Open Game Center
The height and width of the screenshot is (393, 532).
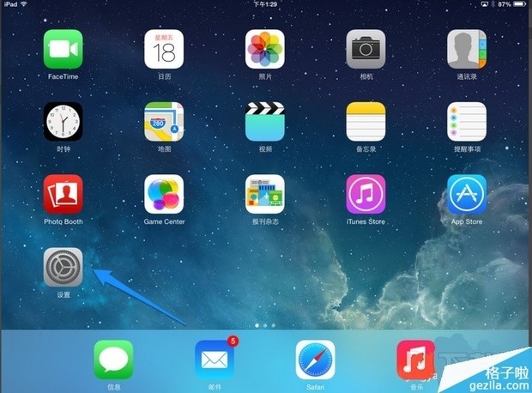click(x=164, y=194)
